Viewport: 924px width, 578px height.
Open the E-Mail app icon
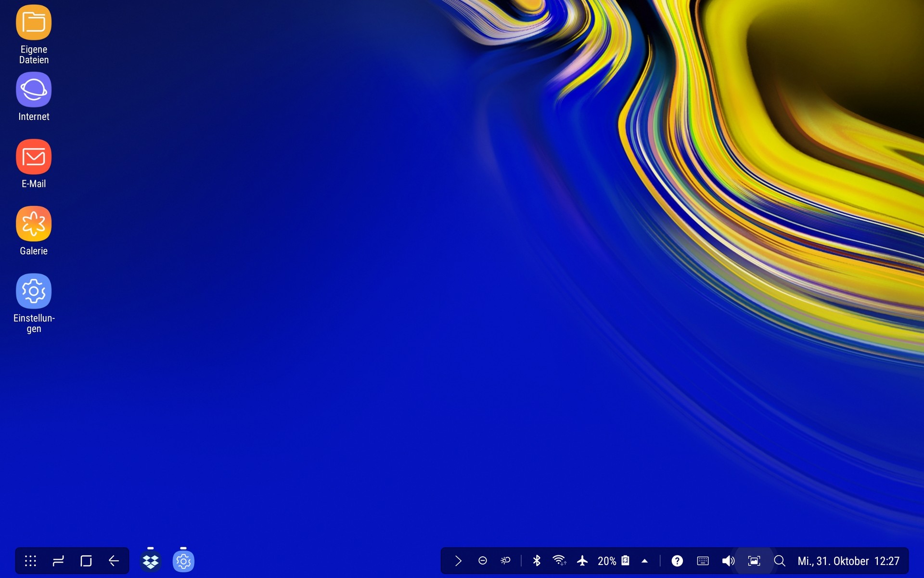point(34,157)
